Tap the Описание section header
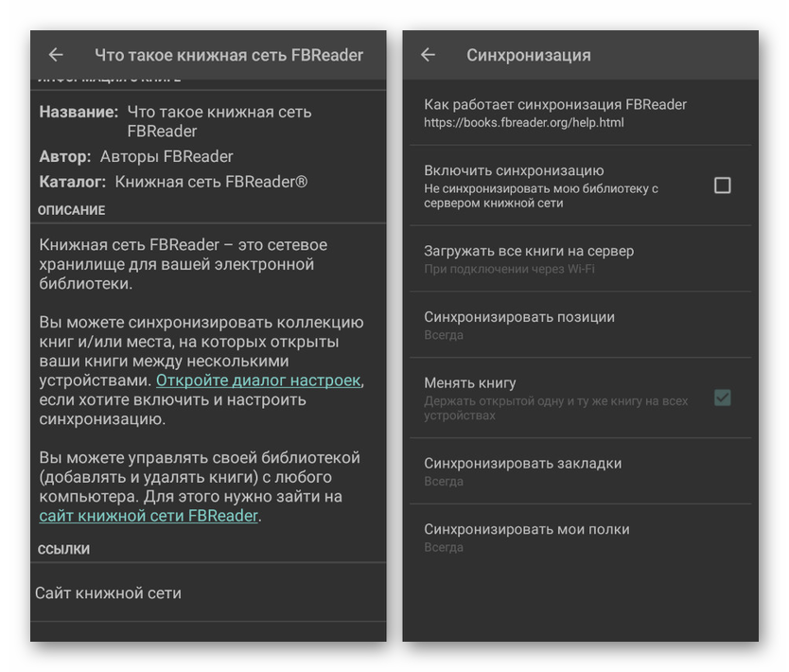The width and height of the screenshot is (789, 672). [72, 210]
